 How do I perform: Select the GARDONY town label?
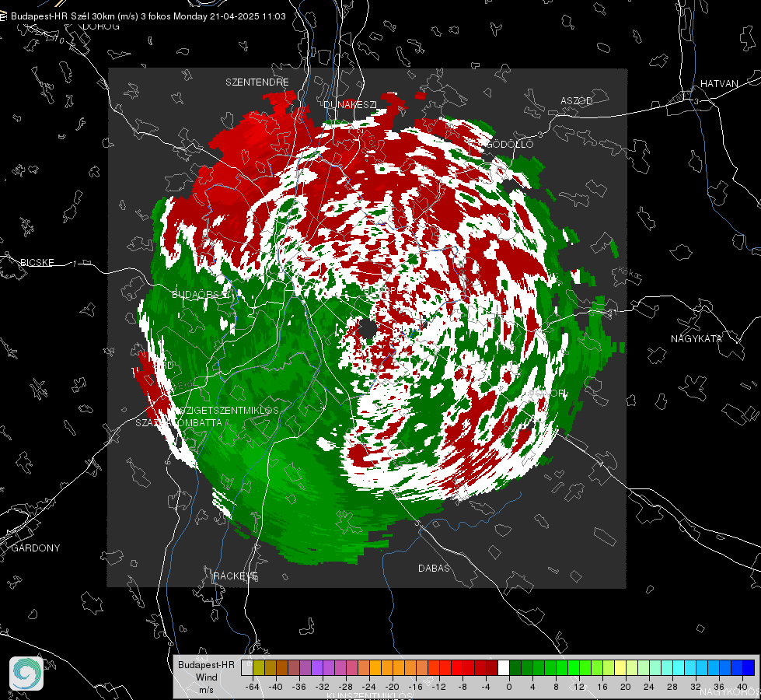point(36,548)
